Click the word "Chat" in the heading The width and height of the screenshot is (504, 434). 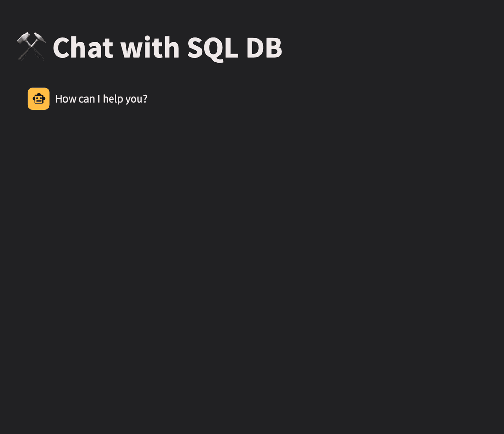point(83,48)
